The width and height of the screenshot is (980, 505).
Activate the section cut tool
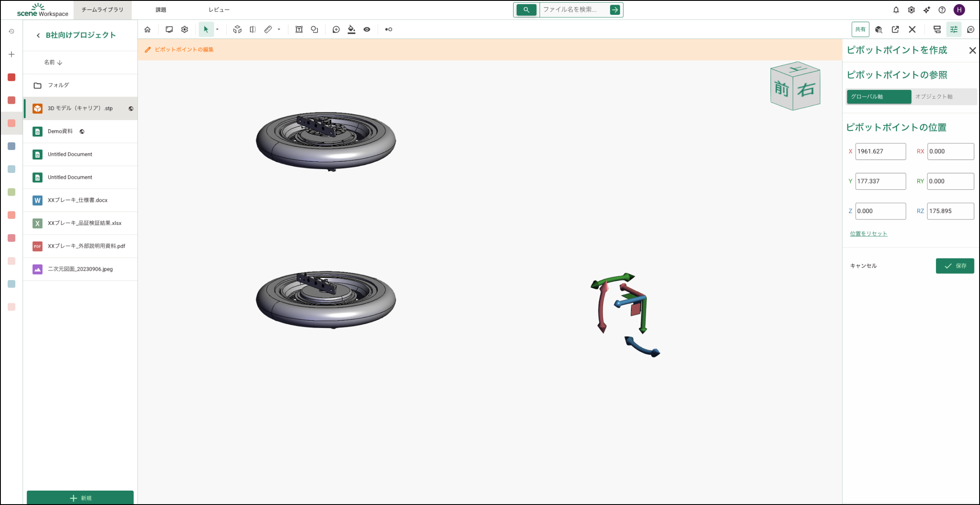tap(253, 29)
